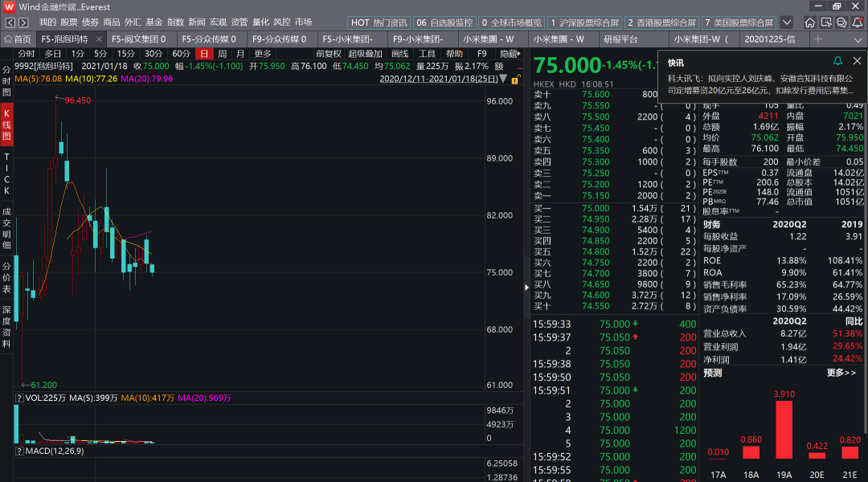This screenshot has height=482, width=868.
Task: Go to Wind terminal home icon
Action: [810, 22]
